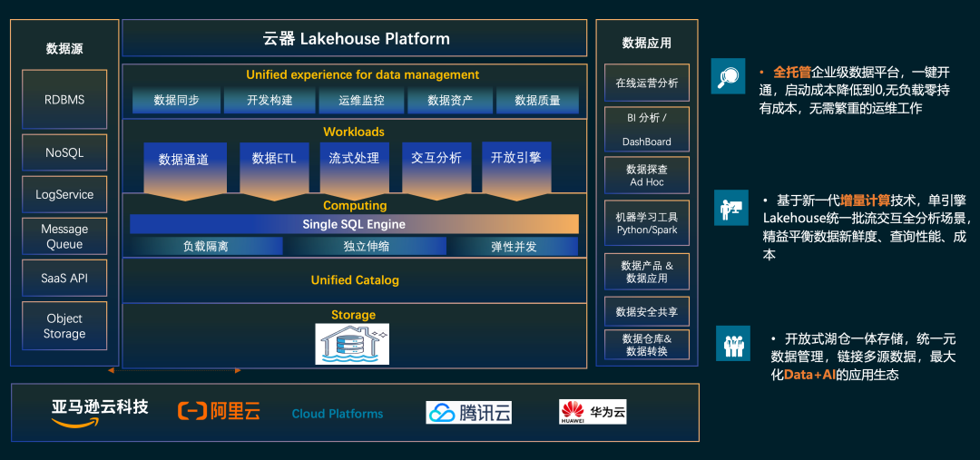Screen dimensions: 980x460
Task: Click the Workloads heading
Action: coord(354,132)
